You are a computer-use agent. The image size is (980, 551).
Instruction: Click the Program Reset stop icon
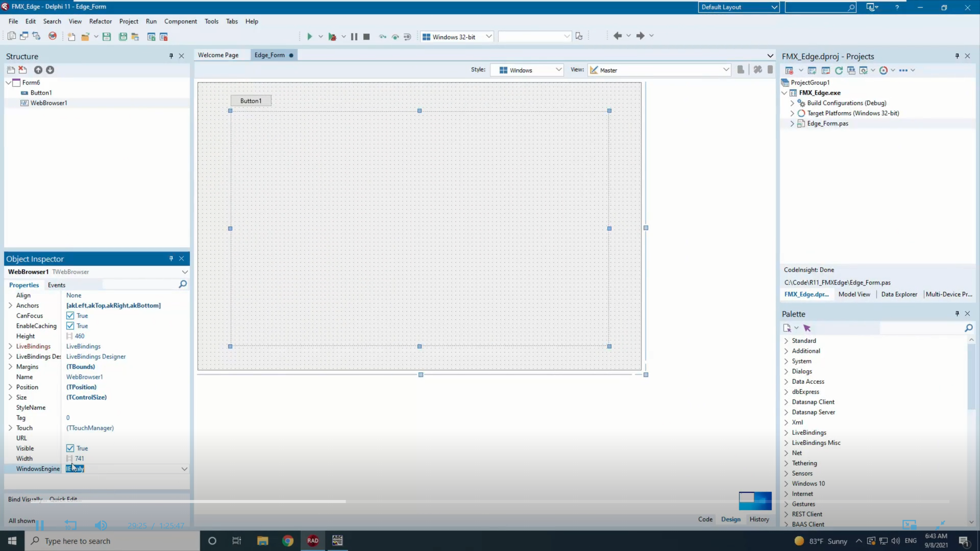tap(366, 36)
